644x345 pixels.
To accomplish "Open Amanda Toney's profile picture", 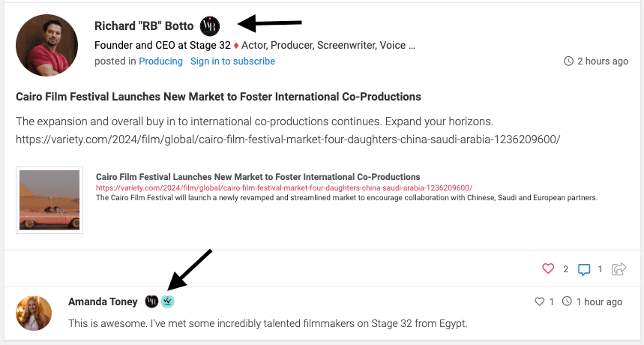I will (x=34, y=313).
